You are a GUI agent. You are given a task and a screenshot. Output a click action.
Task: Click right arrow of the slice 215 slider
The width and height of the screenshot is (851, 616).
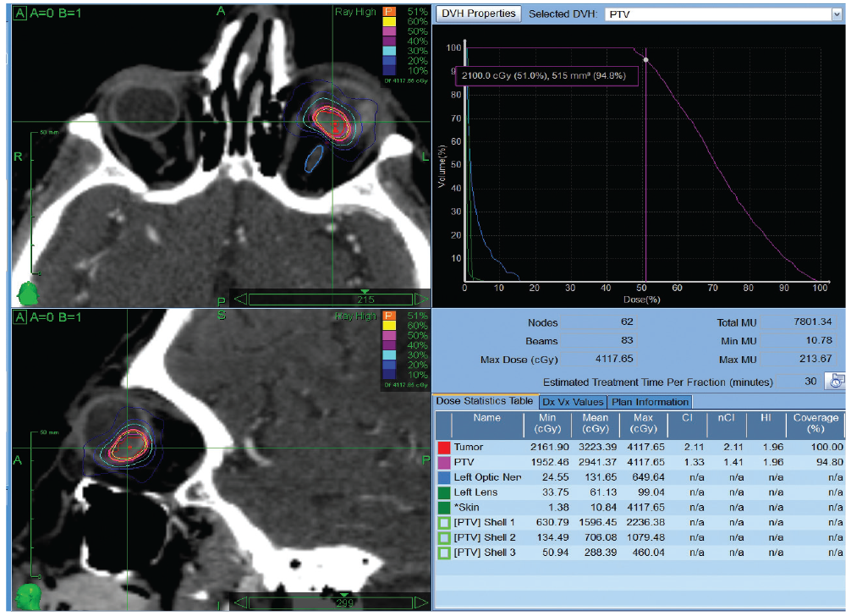click(420, 299)
